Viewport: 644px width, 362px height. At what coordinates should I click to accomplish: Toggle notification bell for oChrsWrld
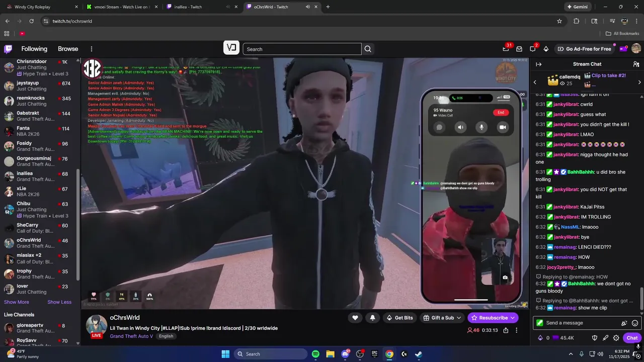tap(372, 318)
